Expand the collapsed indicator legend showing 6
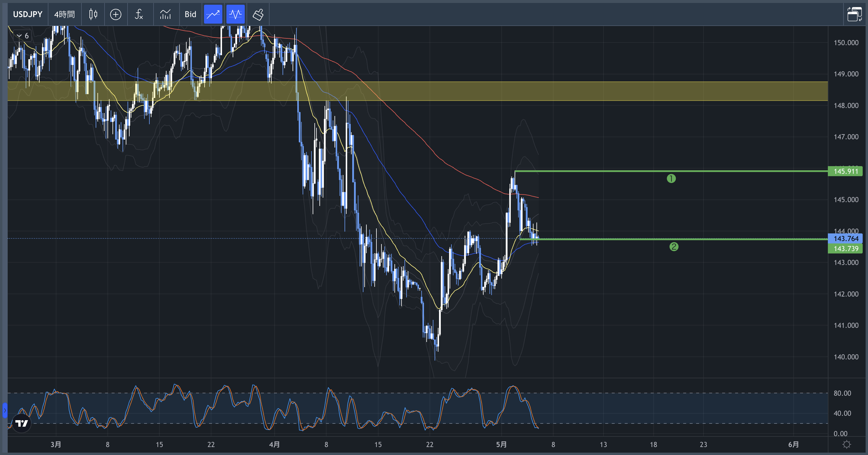 click(x=22, y=36)
